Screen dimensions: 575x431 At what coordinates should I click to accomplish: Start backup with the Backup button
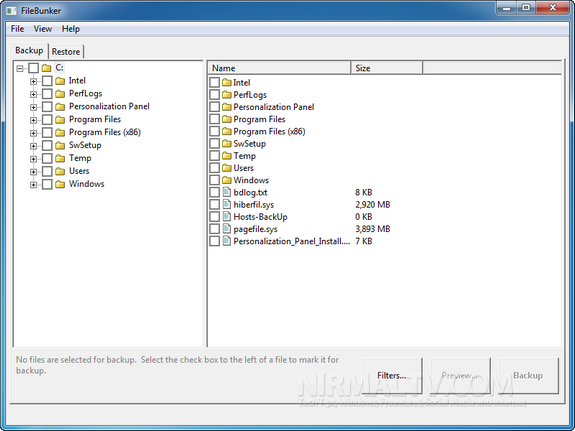point(528,375)
